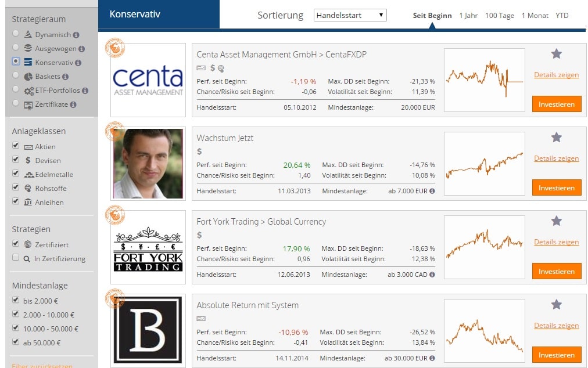Click the info icon next to Dynamisch
Screen dimensions: 588x368
(77, 35)
